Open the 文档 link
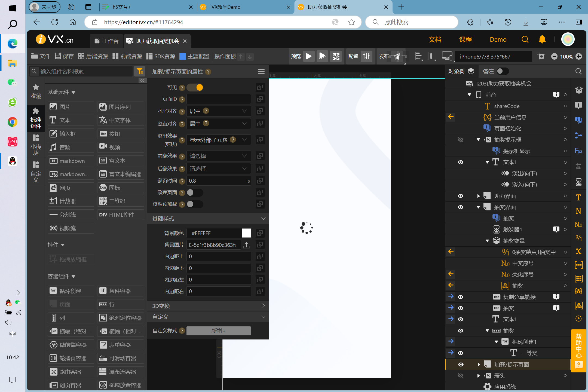Screen dimensions: 588x392 pyautogui.click(x=435, y=40)
